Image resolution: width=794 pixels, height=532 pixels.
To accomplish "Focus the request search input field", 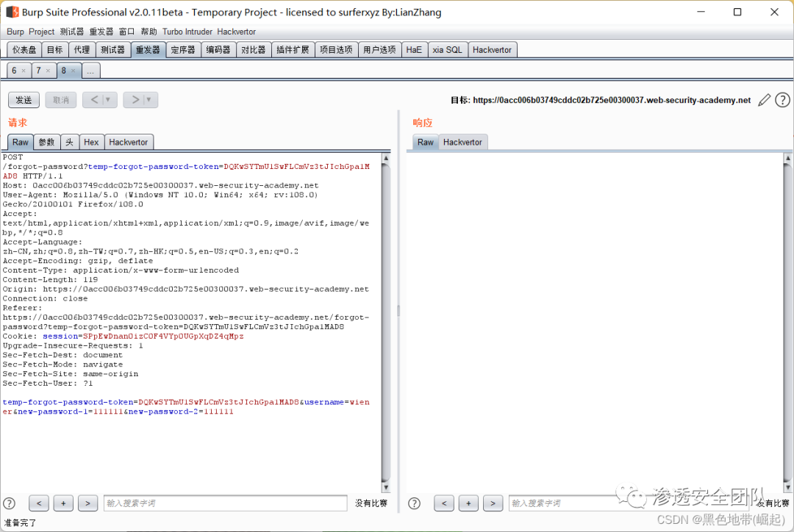I will (x=226, y=503).
